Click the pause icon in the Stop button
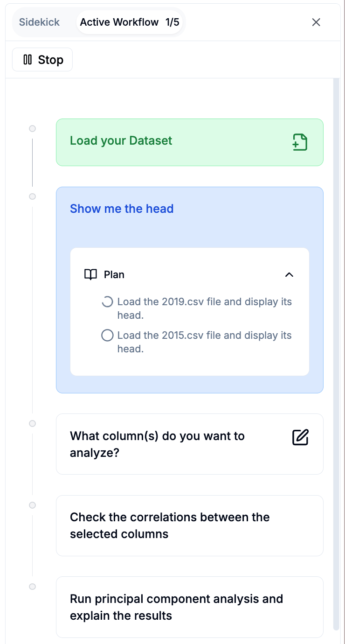The height and width of the screenshot is (644, 345). tap(28, 60)
